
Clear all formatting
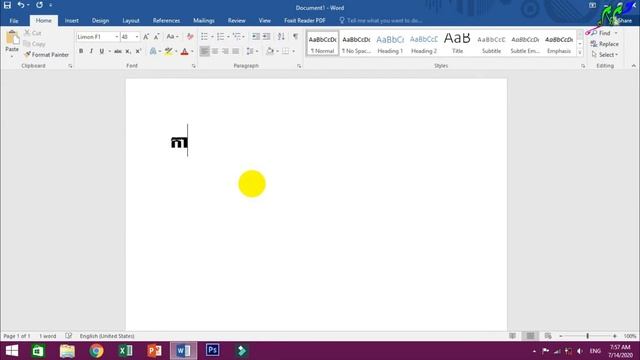coord(190,37)
